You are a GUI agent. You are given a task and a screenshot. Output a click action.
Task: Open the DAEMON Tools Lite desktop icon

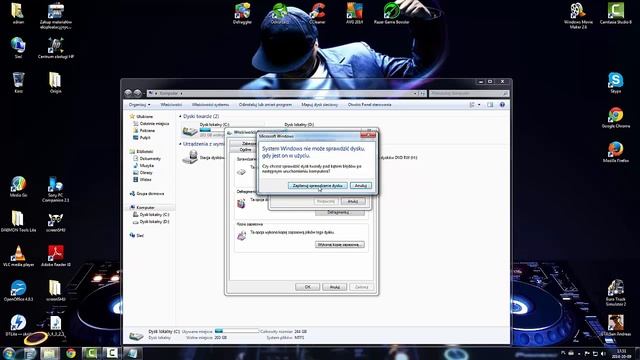click(18, 222)
